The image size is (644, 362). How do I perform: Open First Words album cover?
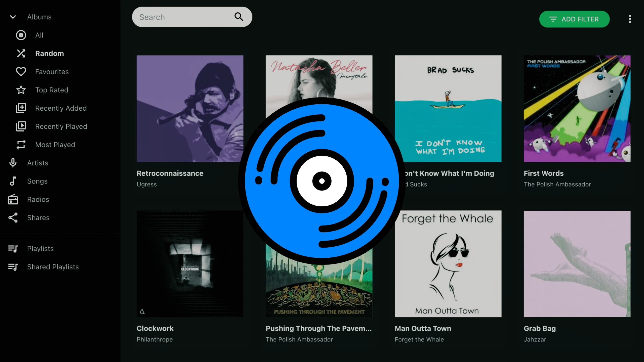(x=577, y=109)
